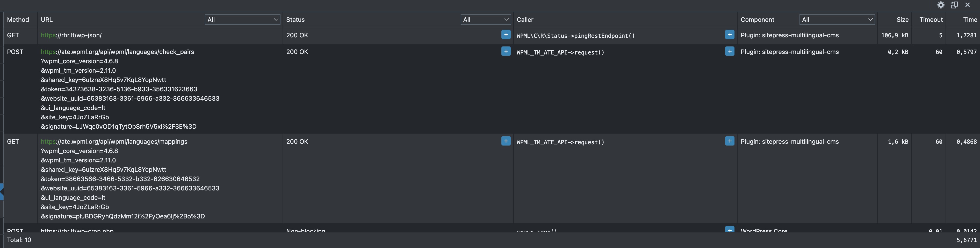Open the Query Monitor settings gear
980x248 pixels.
pyautogui.click(x=940, y=5)
